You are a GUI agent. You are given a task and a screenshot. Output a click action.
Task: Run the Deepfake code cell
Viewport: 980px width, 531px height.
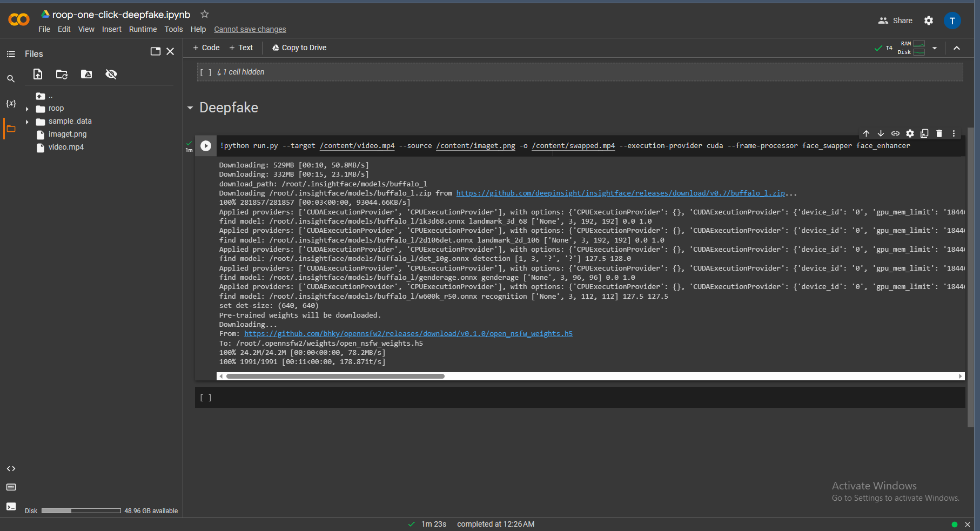[x=206, y=146]
